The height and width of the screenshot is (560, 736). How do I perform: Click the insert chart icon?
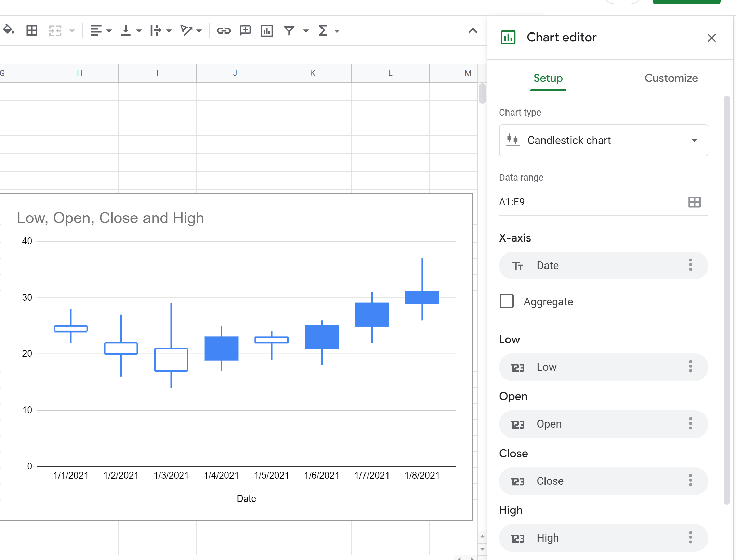tap(266, 31)
